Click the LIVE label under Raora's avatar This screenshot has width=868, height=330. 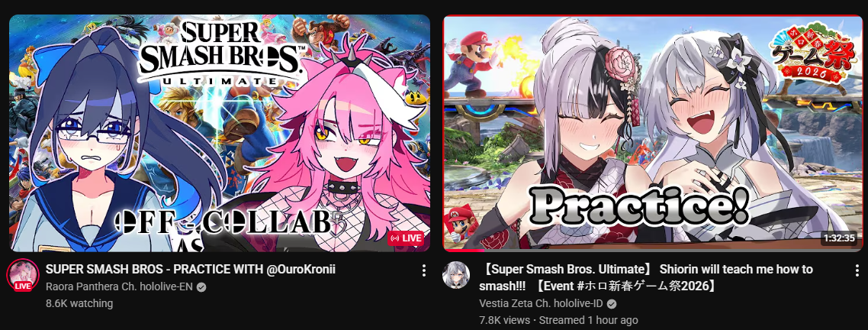(x=23, y=286)
